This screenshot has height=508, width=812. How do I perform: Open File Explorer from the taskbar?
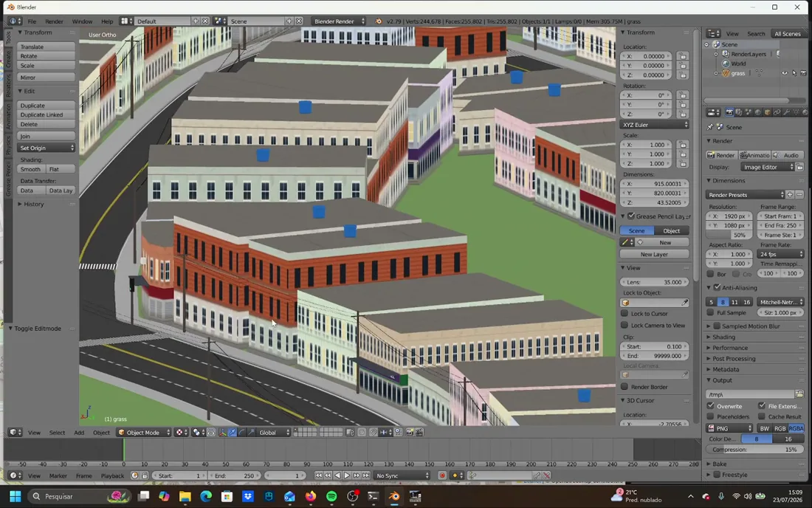click(x=185, y=497)
